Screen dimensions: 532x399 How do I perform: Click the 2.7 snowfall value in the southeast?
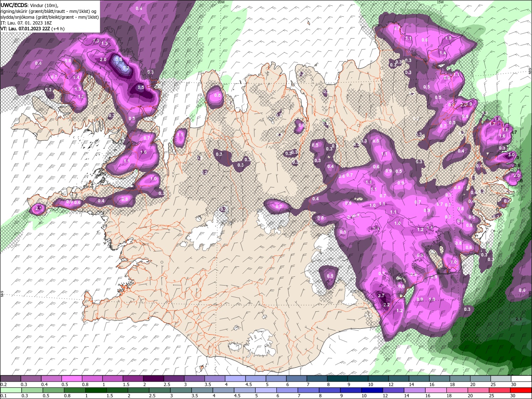point(381,296)
